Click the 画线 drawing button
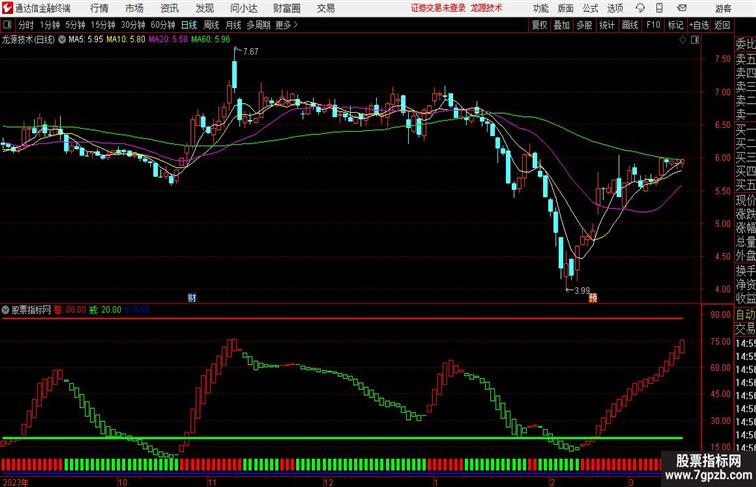This screenshot has width=756, height=487. point(630,25)
